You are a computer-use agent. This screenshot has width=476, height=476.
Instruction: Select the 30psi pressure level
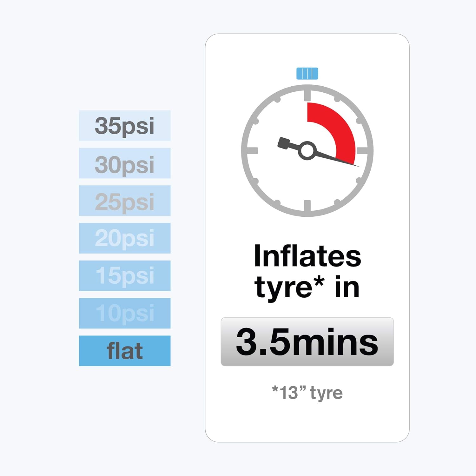point(125,163)
